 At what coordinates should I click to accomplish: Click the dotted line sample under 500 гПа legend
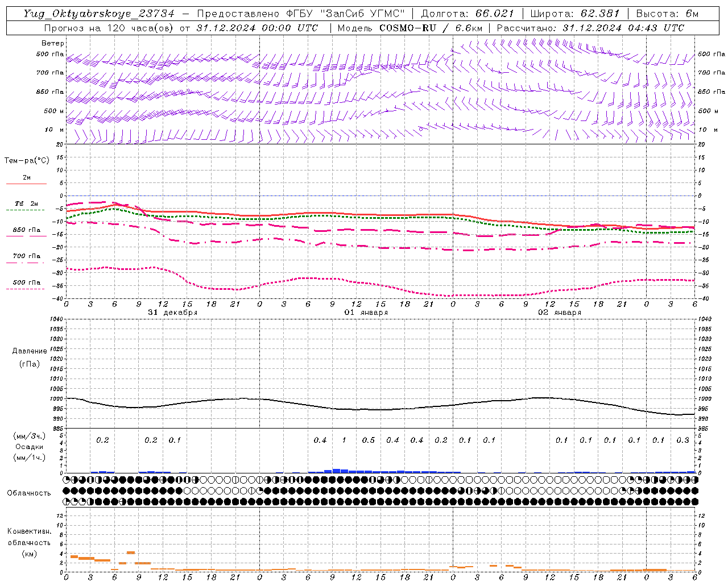coord(26,289)
